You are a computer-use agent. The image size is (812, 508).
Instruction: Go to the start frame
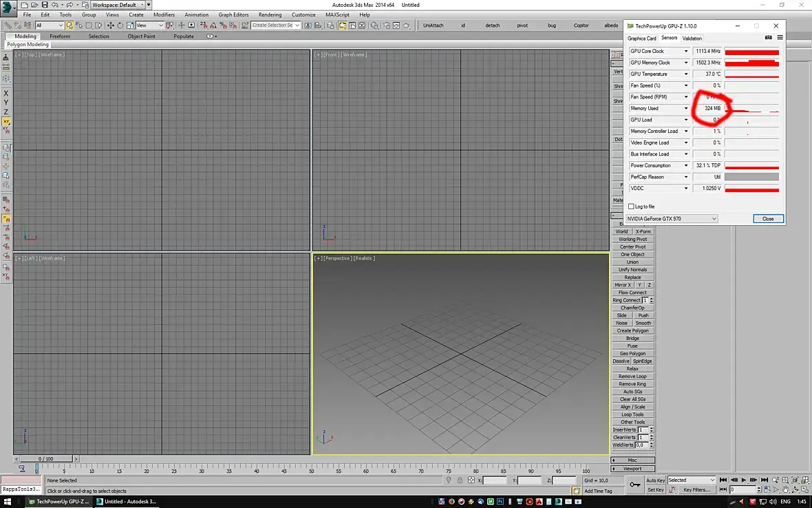tap(723, 480)
